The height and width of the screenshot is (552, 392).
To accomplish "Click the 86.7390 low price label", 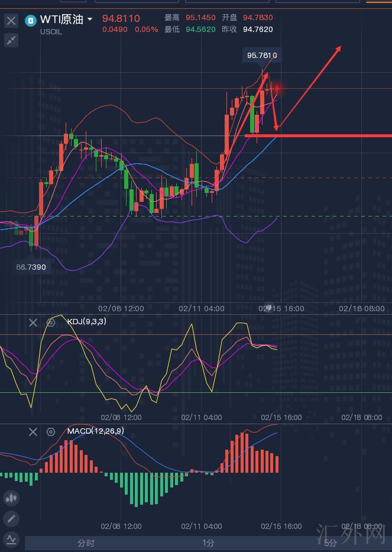I will [x=31, y=267].
